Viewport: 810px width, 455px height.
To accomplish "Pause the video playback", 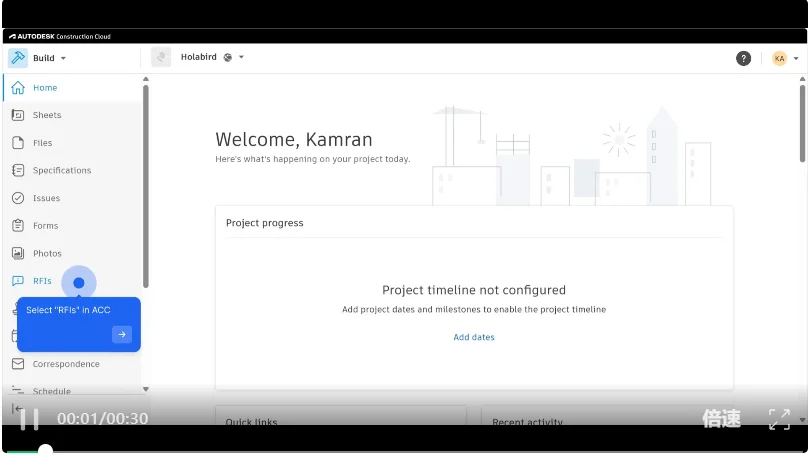I will (x=30, y=419).
